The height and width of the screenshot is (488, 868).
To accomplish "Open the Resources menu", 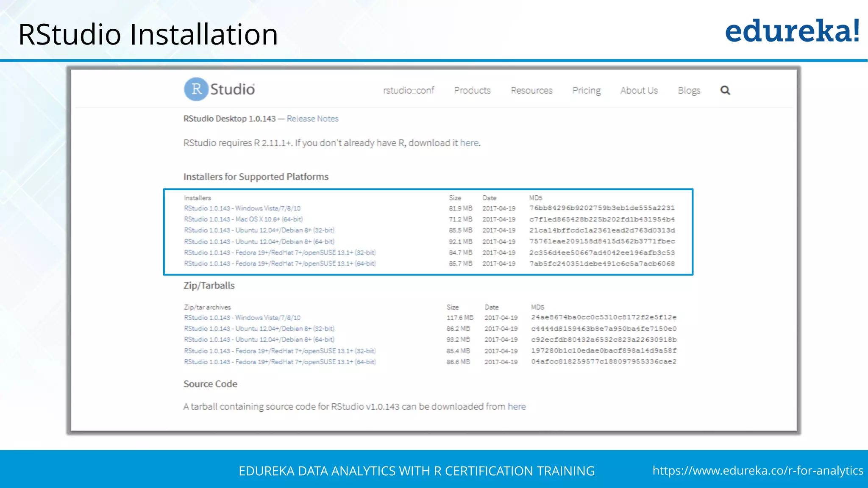I will tap(531, 90).
